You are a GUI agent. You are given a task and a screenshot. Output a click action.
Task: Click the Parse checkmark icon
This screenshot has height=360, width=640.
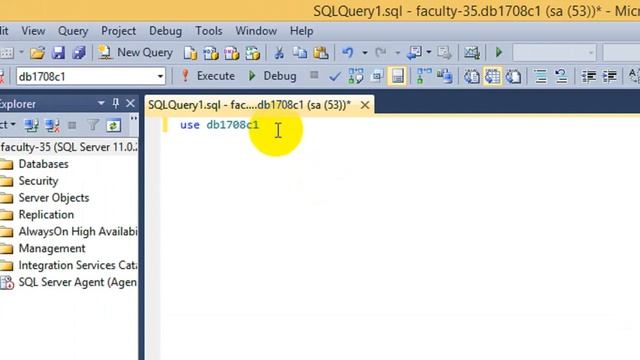pos(335,76)
